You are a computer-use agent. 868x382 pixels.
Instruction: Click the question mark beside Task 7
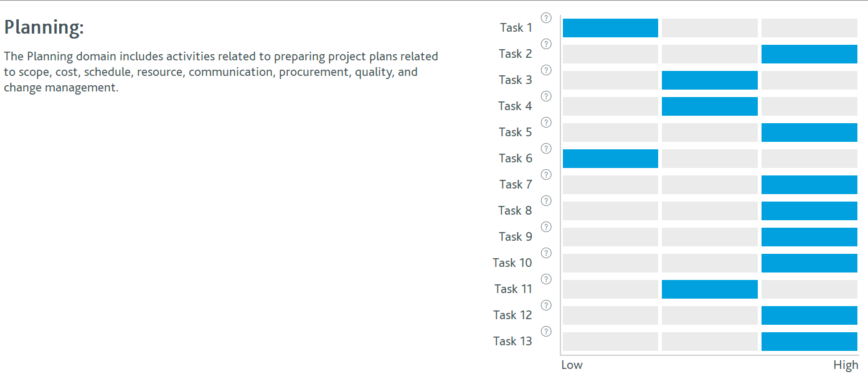[x=546, y=175]
